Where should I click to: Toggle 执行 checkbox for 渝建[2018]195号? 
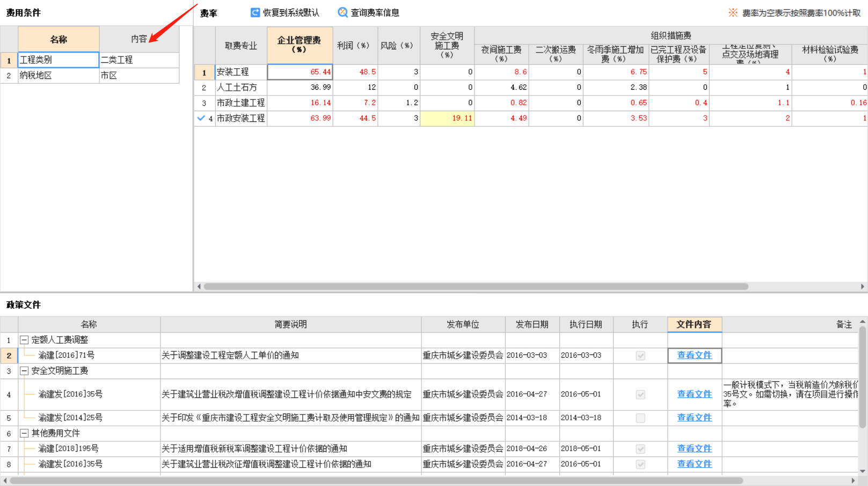click(x=640, y=449)
